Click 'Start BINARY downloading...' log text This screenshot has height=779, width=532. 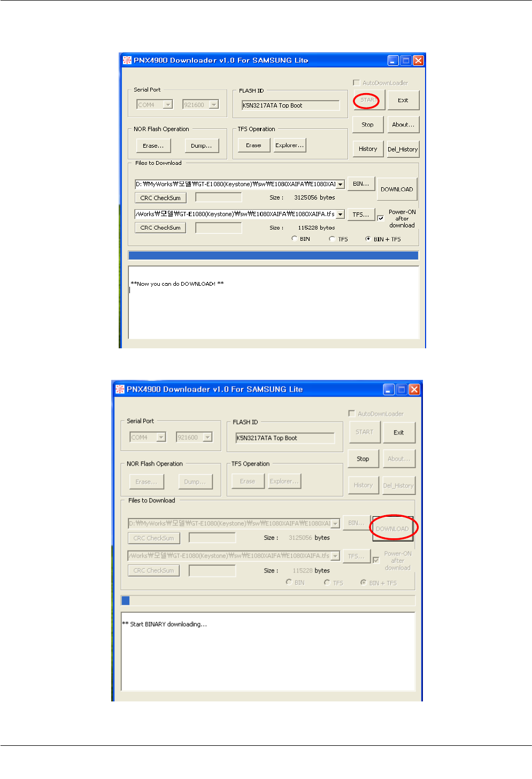pos(165,624)
